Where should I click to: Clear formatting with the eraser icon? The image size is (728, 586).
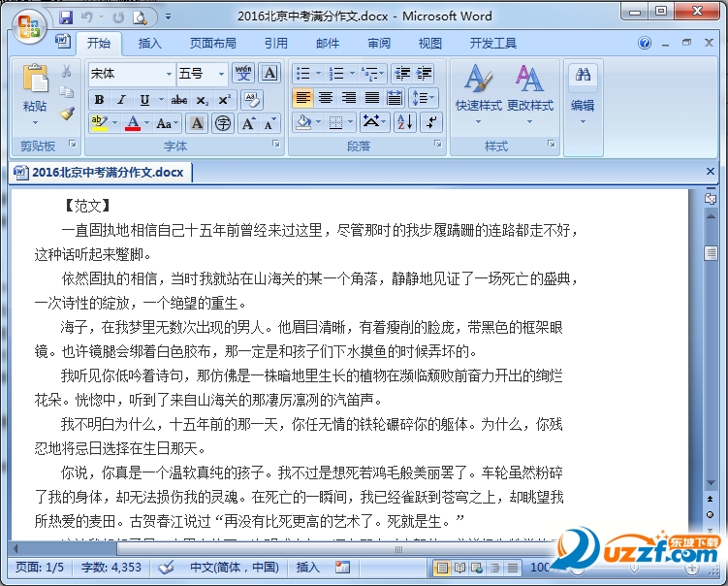click(252, 100)
